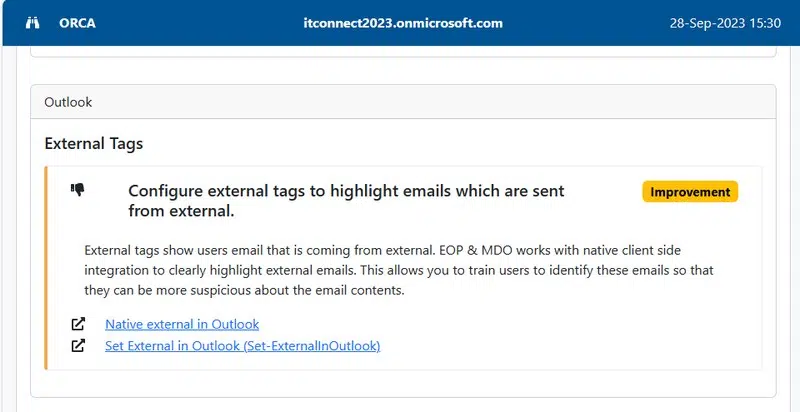The height and width of the screenshot is (412, 800).
Task: Click the itconnect2023.onmicrosoft.com tenant name
Action: click(x=404, y=23)
